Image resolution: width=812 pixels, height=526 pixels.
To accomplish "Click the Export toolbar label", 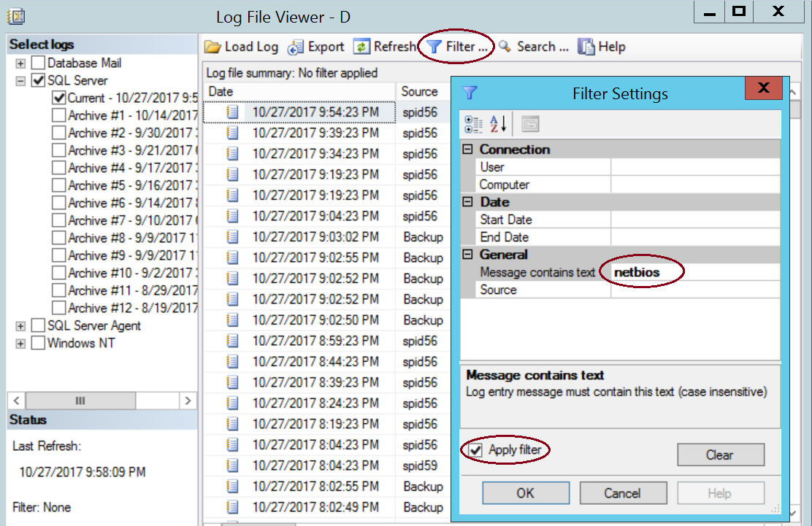I will (x=326, y=47).
